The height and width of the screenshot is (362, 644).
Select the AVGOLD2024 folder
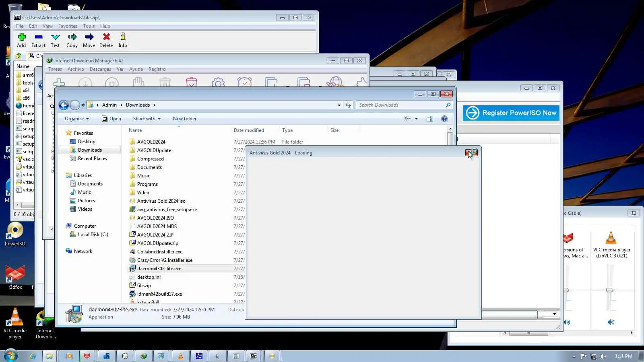pyautogui.click(x=151, y=142)
